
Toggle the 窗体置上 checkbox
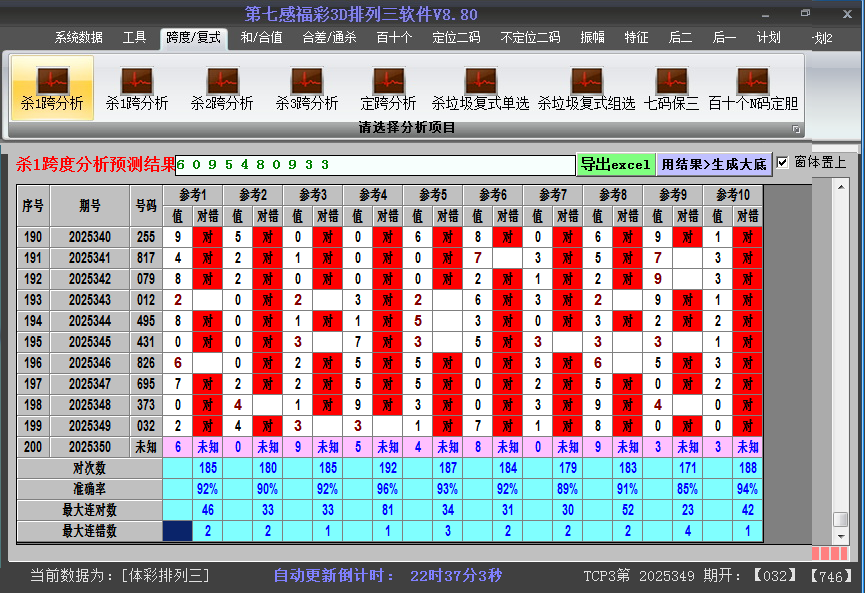(783, 162)
